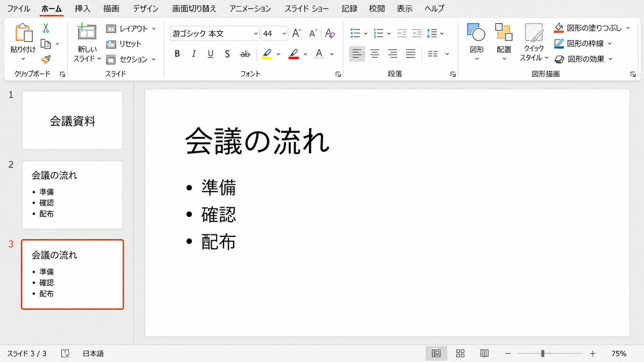Switch to reading view
The width and height of the screenshot is (644, 362).
pos(485,354)
